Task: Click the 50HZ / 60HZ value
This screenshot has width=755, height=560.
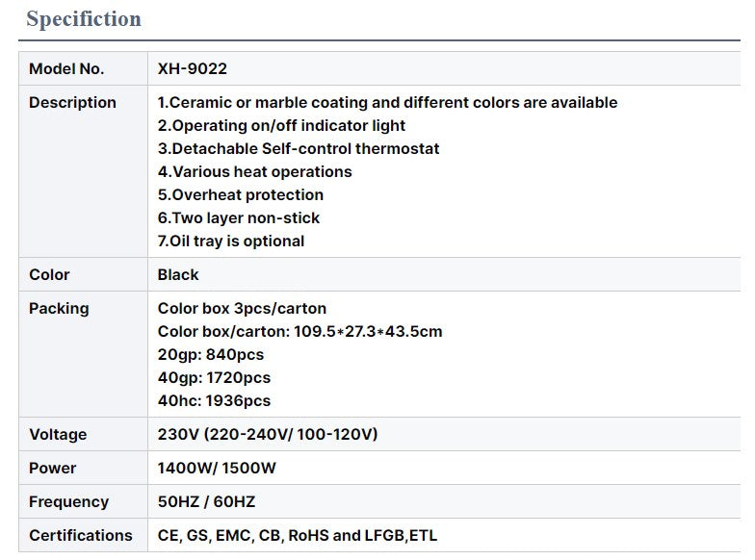Action: (206, 502)
